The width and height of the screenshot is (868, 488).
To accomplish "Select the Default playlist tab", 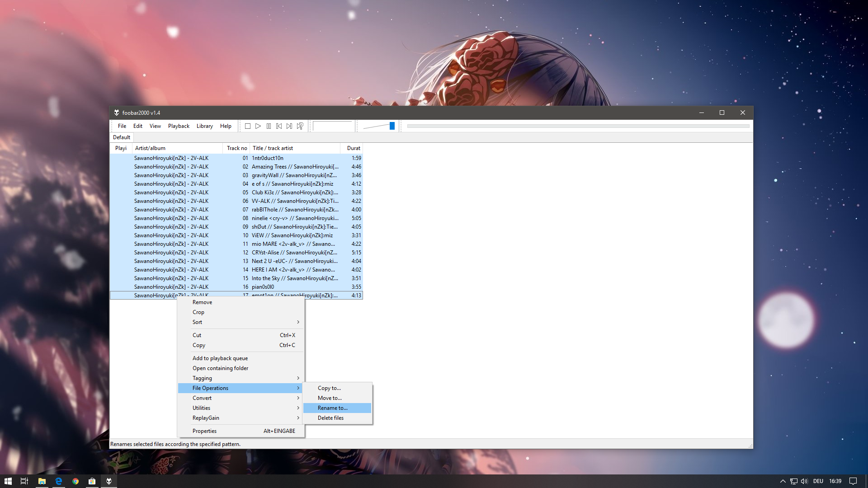I will click(122, 137).
